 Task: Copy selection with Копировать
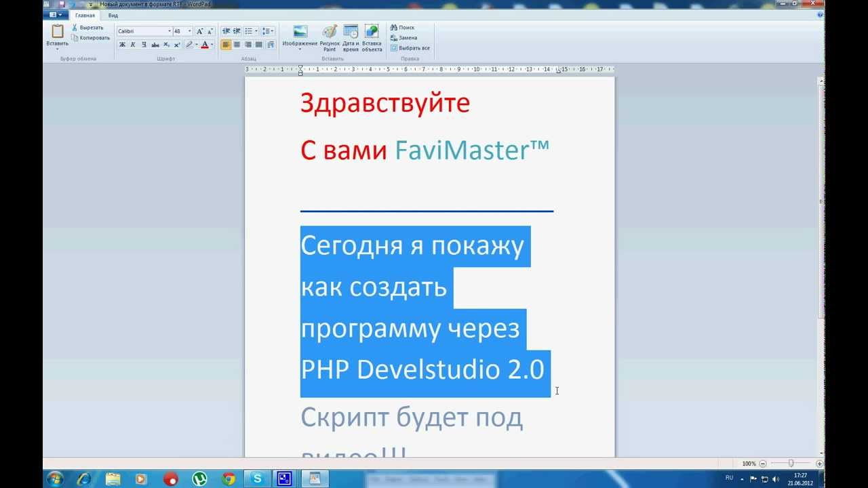pos(90,38)
